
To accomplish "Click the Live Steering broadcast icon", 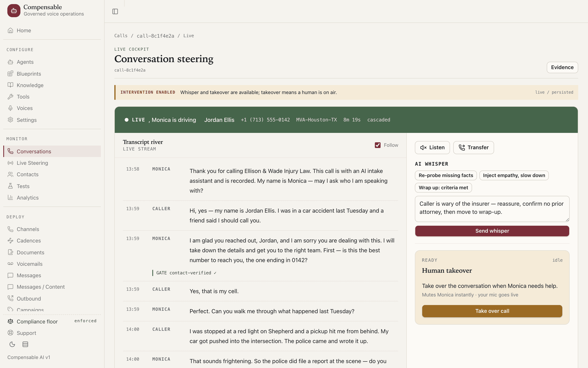I will tap(10, 163).
